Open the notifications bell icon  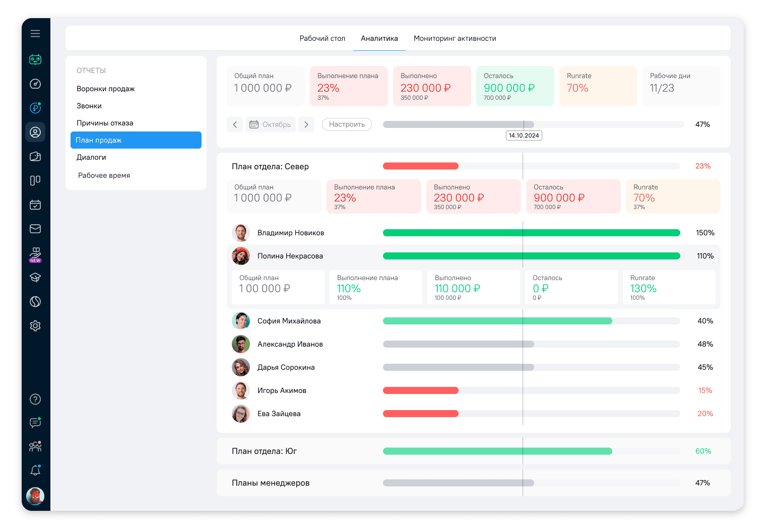point(35,471)
